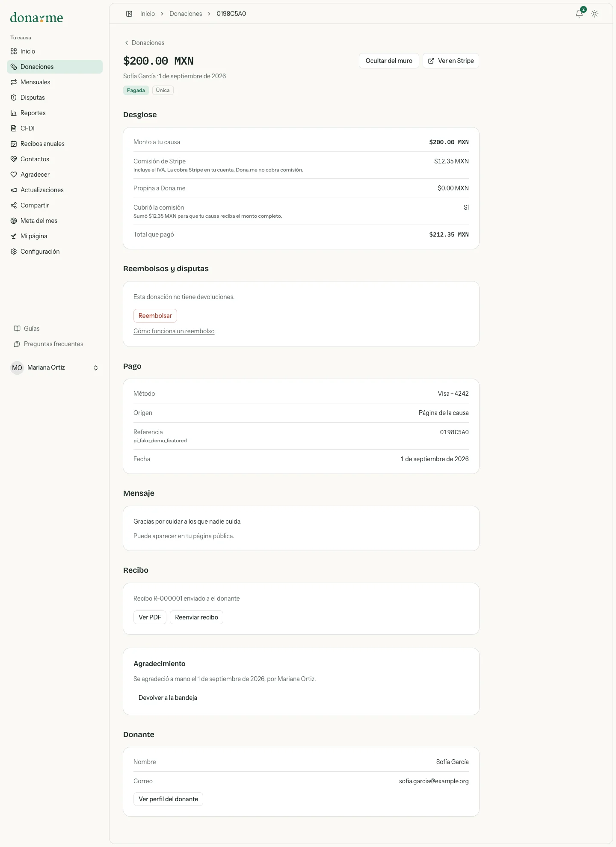
Task: Click Ver PDF for the receipt
Action: click(150, 617)
